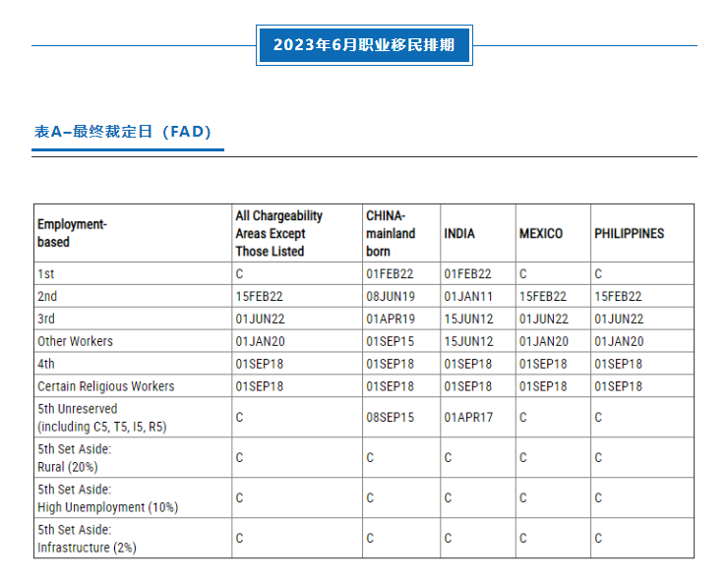Click 15JUN12 in Other Workers row

pyautogui.click(x=468, y=341)
